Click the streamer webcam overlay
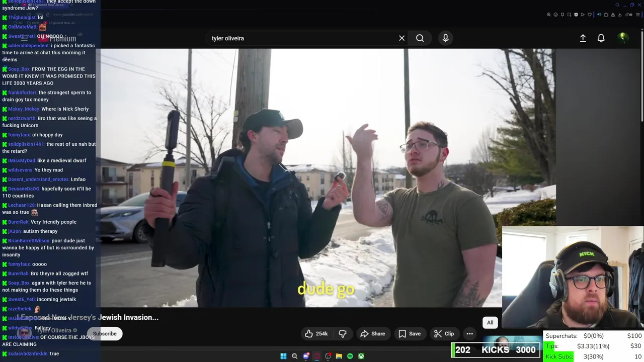The height and width of the screenshot is (362, 644). click(573, 278)
